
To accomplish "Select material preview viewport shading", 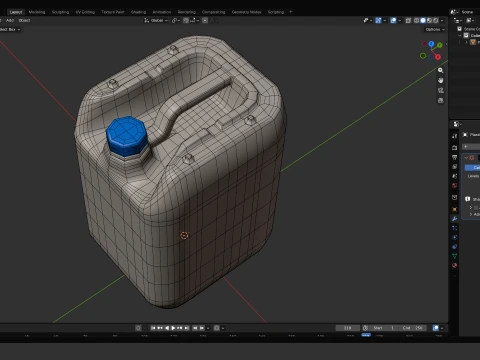I will click(x=429, y=20).
